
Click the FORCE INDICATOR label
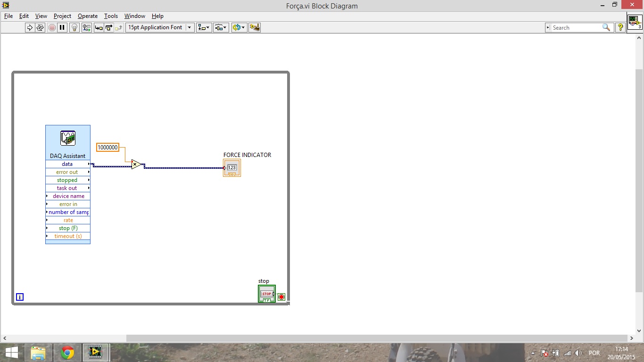coord(247,155)
